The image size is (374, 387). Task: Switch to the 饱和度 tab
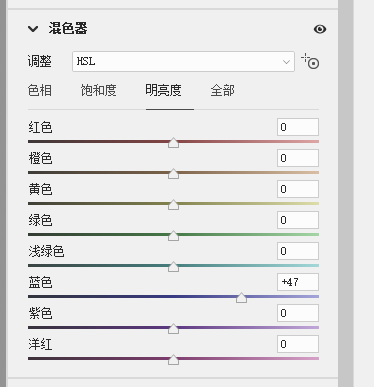(x=98, y=91)
